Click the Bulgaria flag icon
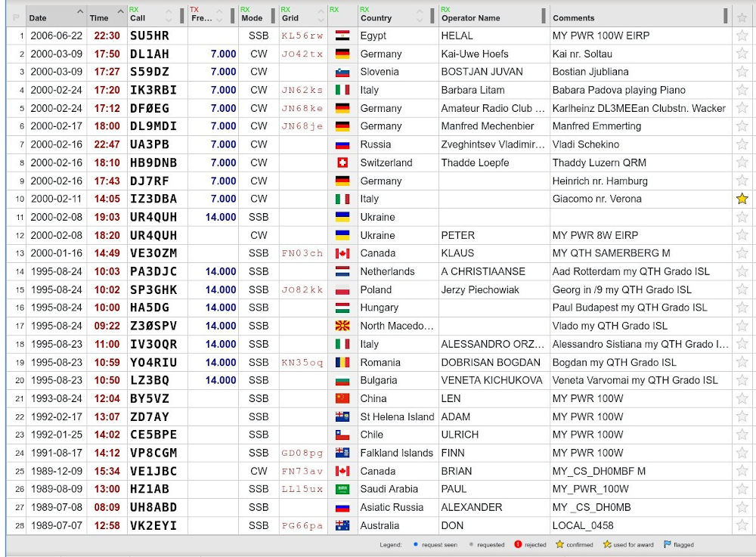Image resolution: width=756 pixels, height=557 pixels. click(342, 380)
